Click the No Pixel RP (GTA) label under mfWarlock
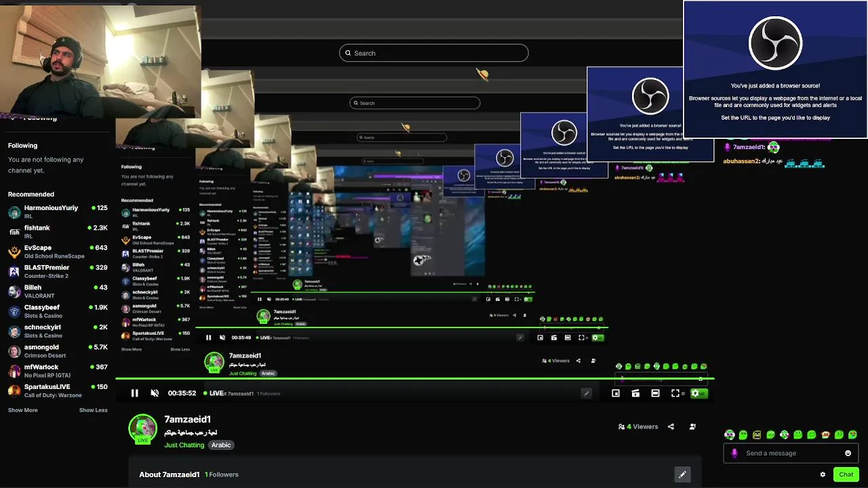Screen dimensions: 868x488 (47, 375)
